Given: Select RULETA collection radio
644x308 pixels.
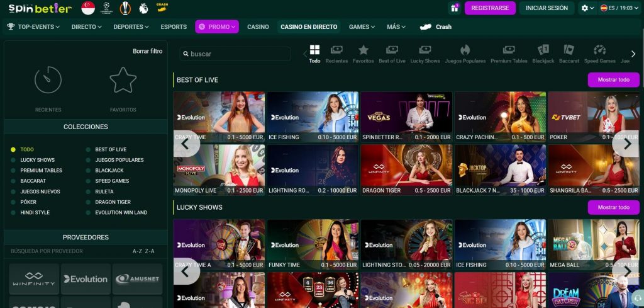Looking at the screenshot, I should pyautogui.click(x=88, y=191).
